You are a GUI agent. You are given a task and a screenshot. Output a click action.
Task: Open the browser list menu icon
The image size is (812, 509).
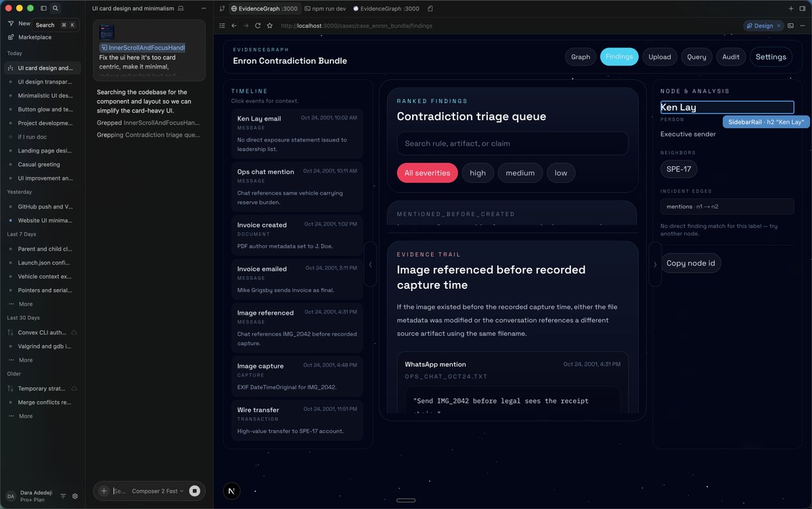222,26
